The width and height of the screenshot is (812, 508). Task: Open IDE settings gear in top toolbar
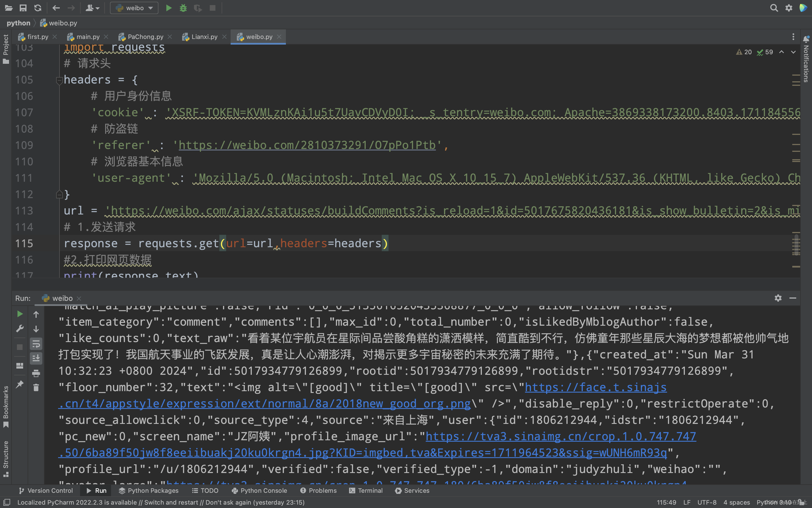(x=789, y=8)
